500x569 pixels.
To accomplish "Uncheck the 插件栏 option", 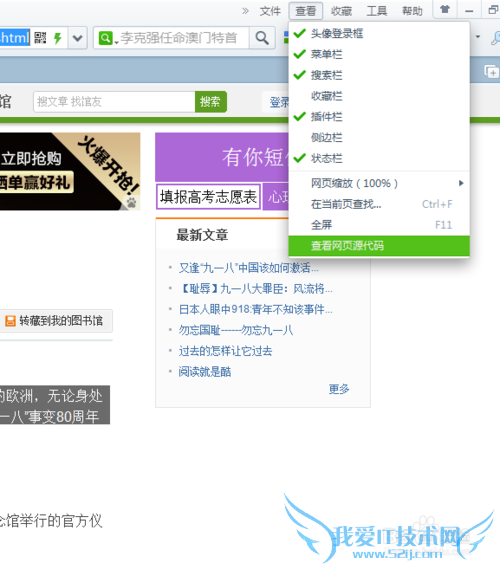I will (x=379, y=116).
